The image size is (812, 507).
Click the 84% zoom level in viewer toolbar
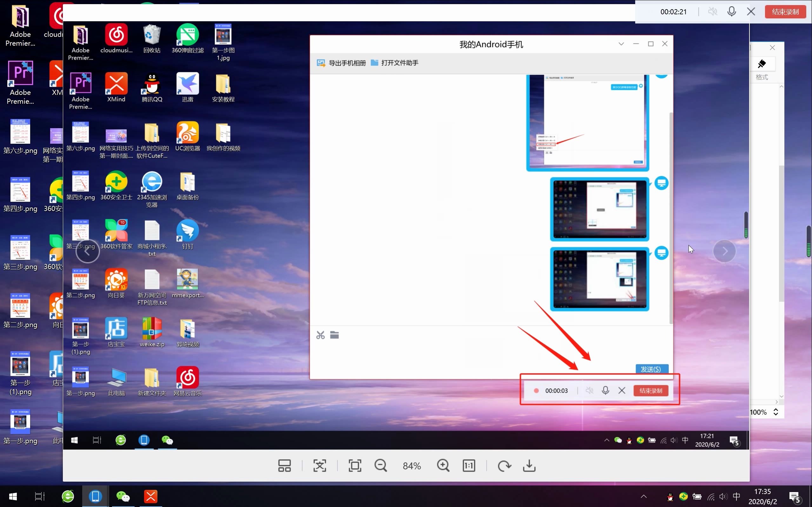(x=412, y=466)
